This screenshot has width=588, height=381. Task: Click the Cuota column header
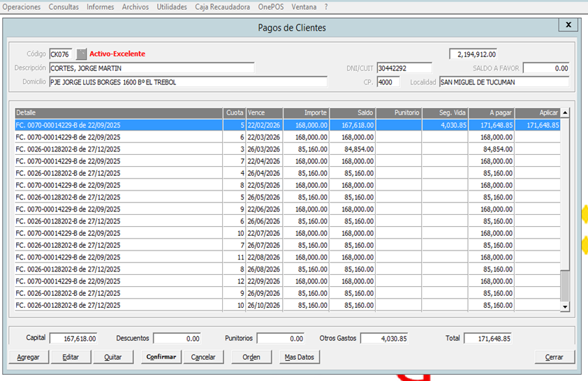point(235,113)
